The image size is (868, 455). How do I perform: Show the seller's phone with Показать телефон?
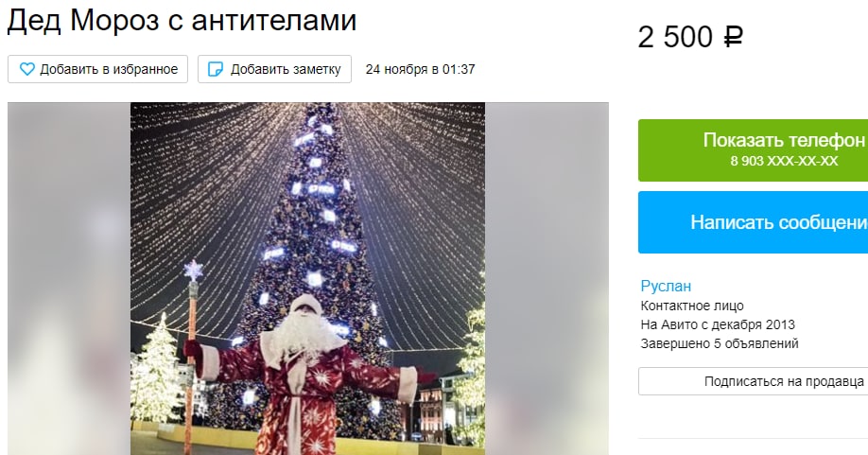tap(753, 150)
